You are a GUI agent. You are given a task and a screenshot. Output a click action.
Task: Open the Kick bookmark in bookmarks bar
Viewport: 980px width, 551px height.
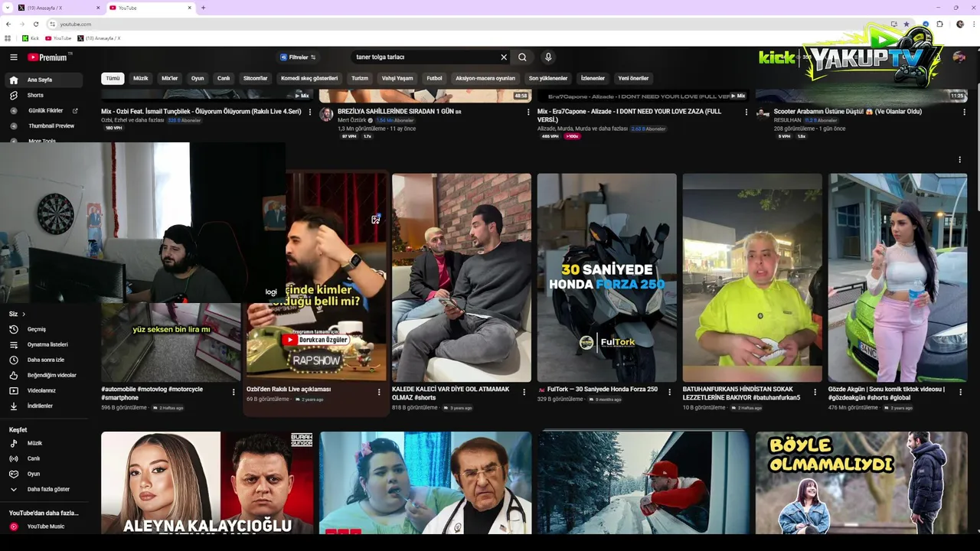(x=31, y=38)
